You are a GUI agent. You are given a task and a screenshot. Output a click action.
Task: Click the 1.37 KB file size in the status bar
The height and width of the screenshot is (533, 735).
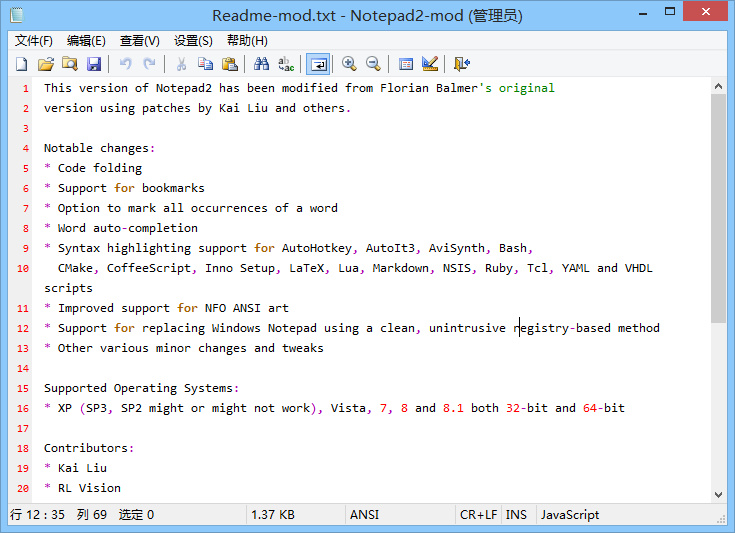pyautogui.click(x=273, y=515)
